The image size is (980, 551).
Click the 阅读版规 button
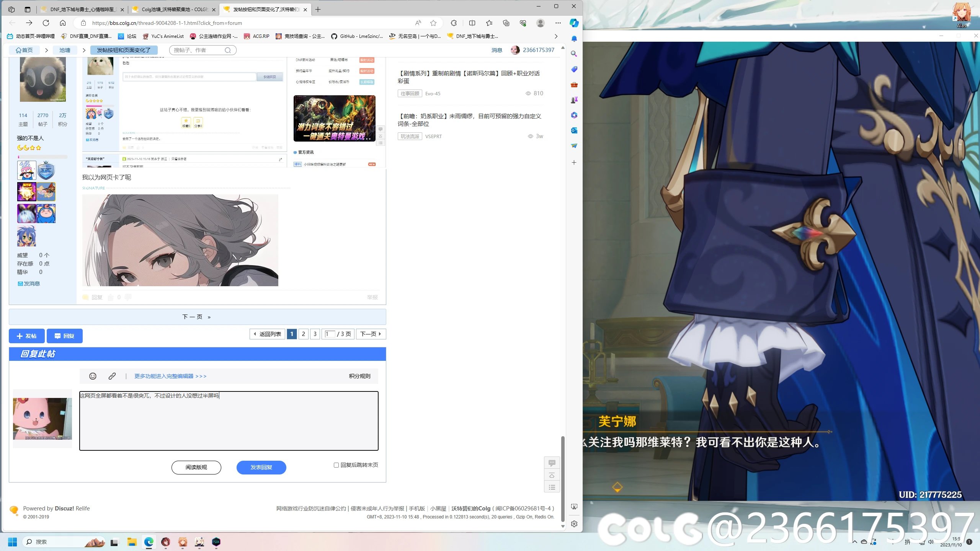pos(196,467)
